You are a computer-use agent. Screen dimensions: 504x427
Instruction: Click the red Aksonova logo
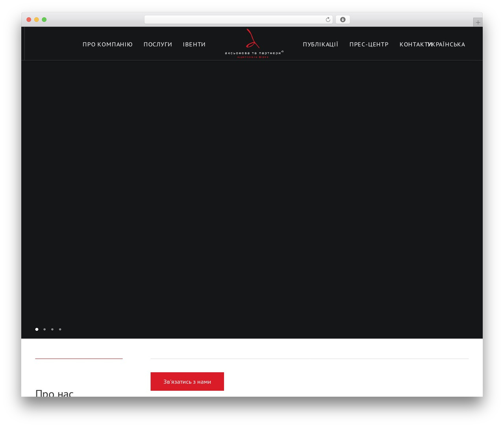coord(254,44)
